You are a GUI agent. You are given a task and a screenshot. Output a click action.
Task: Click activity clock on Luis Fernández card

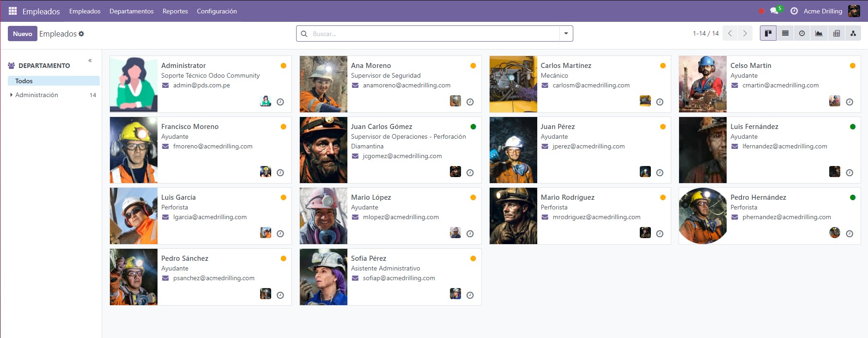850,173
